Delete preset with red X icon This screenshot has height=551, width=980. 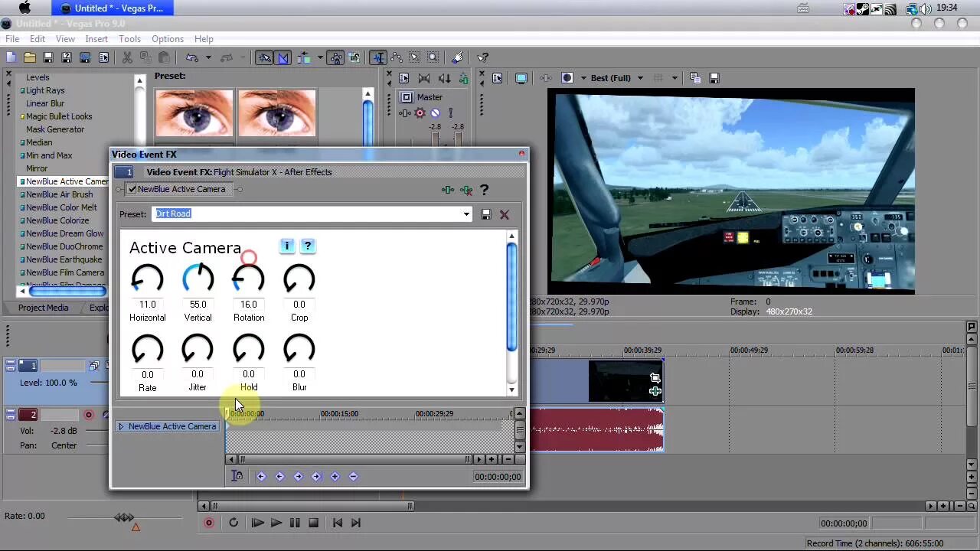505,214
